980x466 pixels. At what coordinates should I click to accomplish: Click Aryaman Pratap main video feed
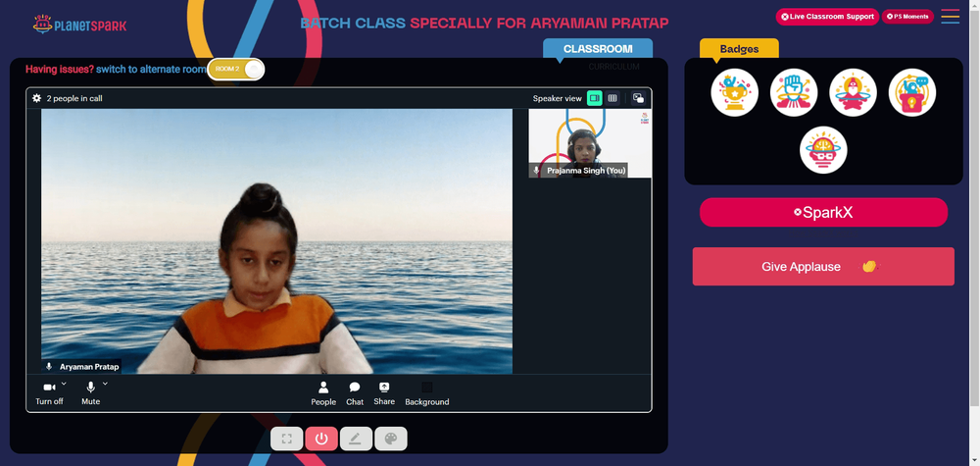(277, 241)
